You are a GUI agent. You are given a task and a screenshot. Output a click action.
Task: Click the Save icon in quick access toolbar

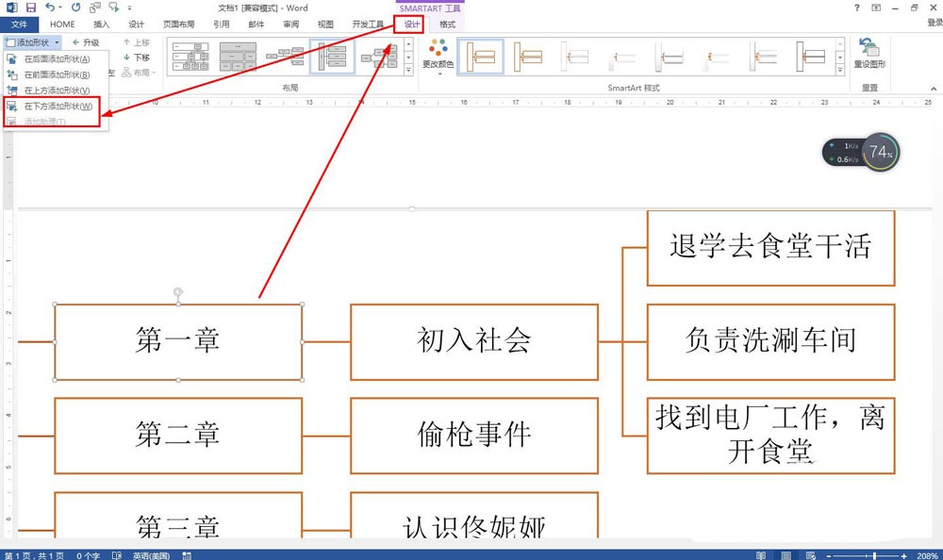coord(31,8)
